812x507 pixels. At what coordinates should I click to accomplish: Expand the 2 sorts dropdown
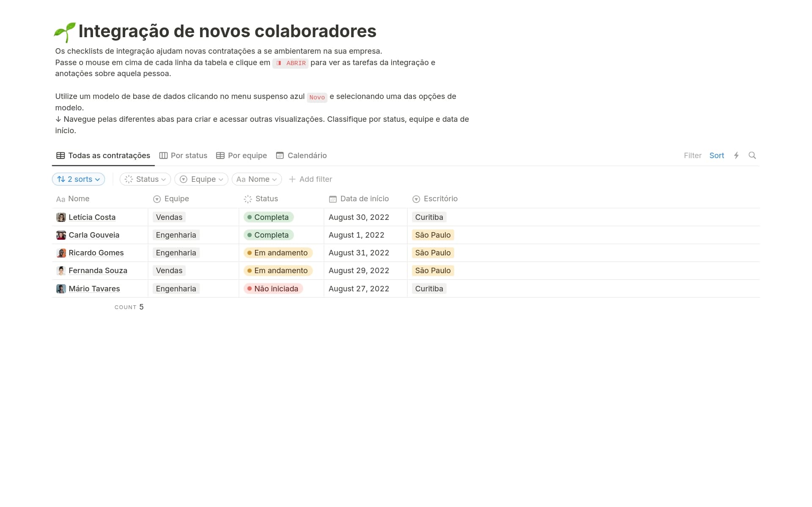pyautogui.click(x=78, y=179)
